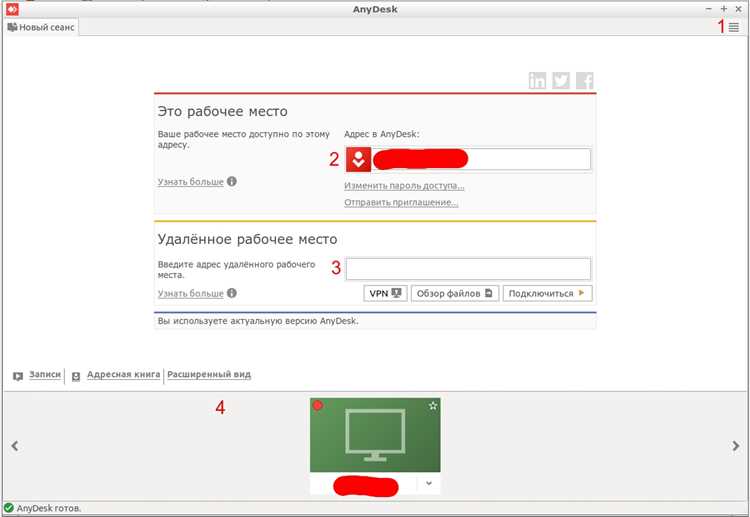Screen dimensions: 750x517
Task: Click info icon in Удалённое рабочее место
Action: tap(232, 293)
